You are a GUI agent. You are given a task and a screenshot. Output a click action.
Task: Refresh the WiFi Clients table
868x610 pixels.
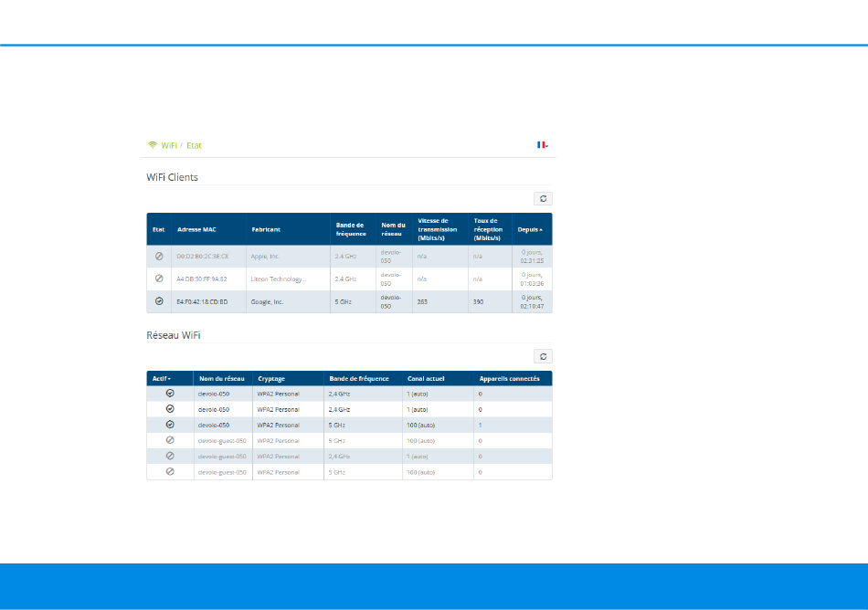543,198
